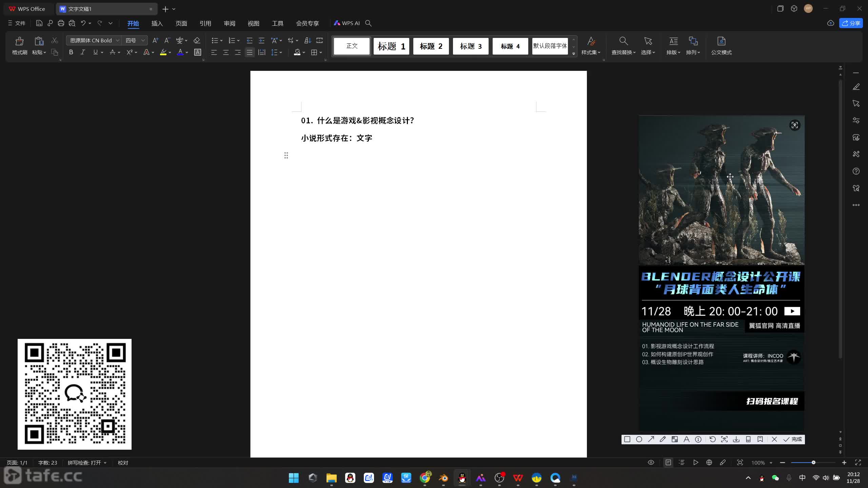
Task: Click the Undo arrow icon
Action: tap(83, 23)
